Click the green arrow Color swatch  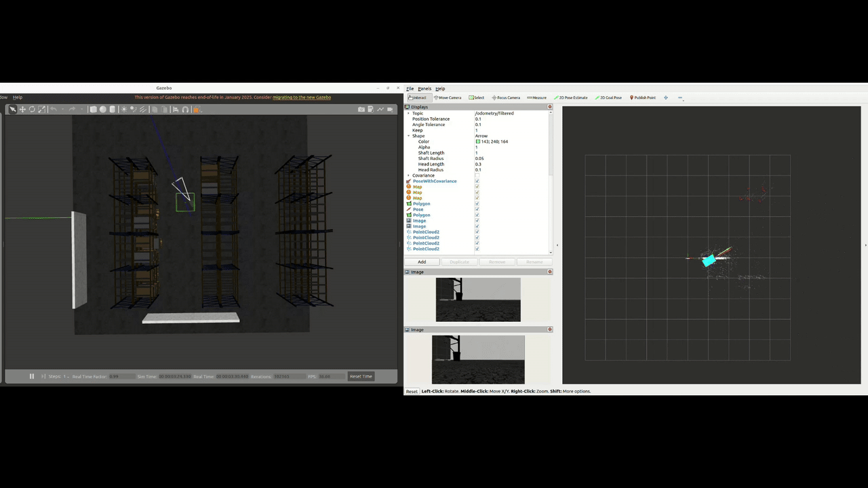(478, 142)
